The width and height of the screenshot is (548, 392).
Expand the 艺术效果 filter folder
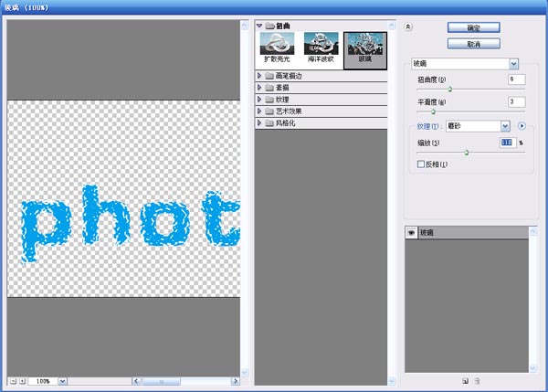pos(260,111)
